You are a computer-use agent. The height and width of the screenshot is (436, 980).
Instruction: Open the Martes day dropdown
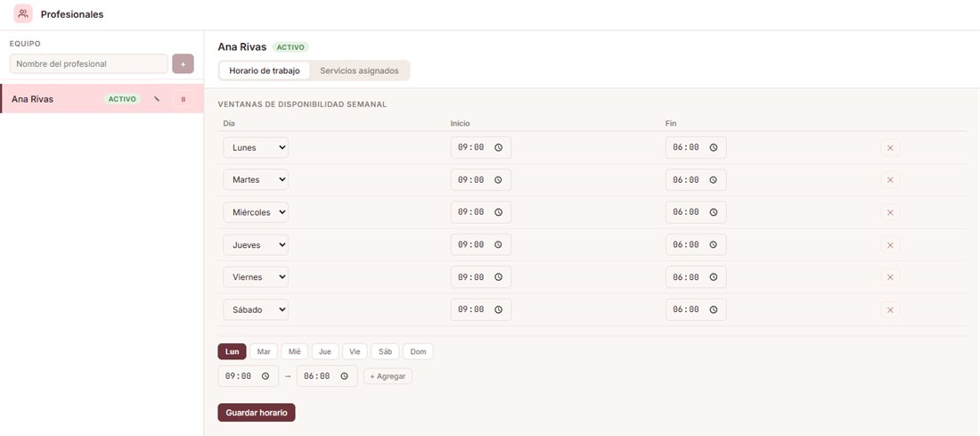point(256,179)
